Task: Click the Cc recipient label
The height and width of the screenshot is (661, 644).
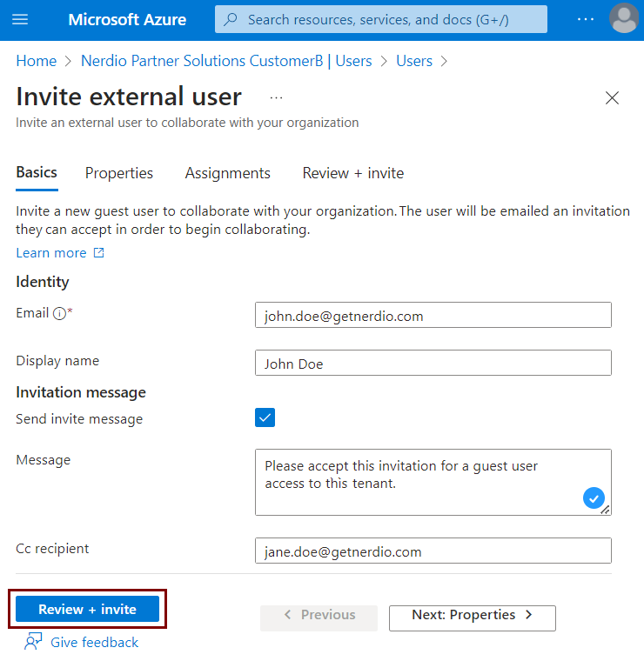Action: (x=53, y=549)
